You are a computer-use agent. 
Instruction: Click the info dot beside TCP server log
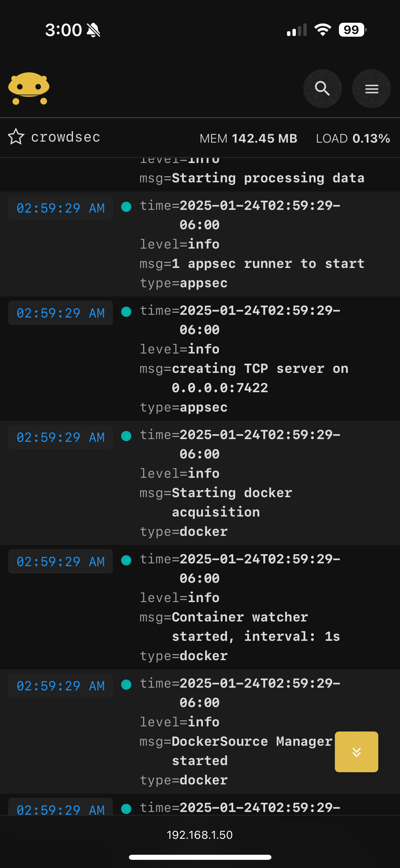click(x=126, y=312)
